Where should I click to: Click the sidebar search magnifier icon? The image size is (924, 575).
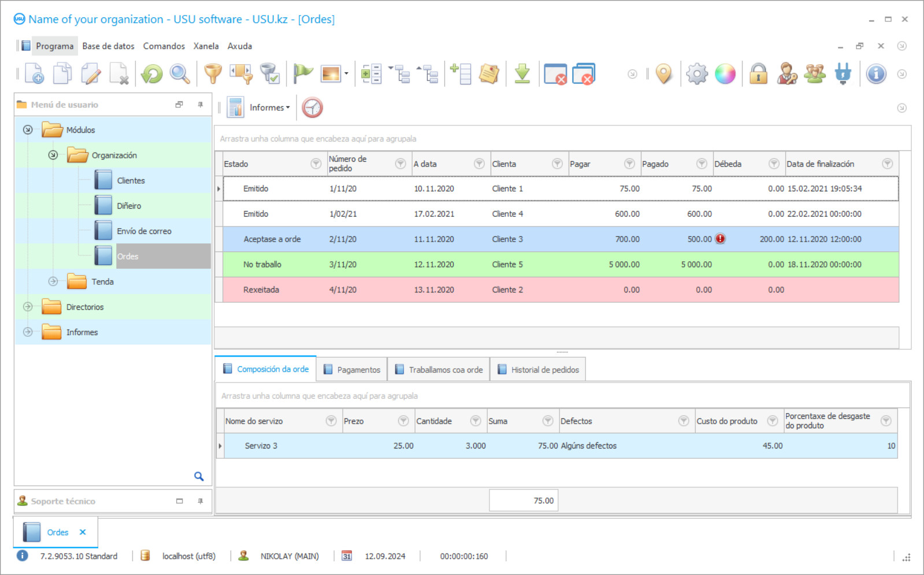coord(199,476)
